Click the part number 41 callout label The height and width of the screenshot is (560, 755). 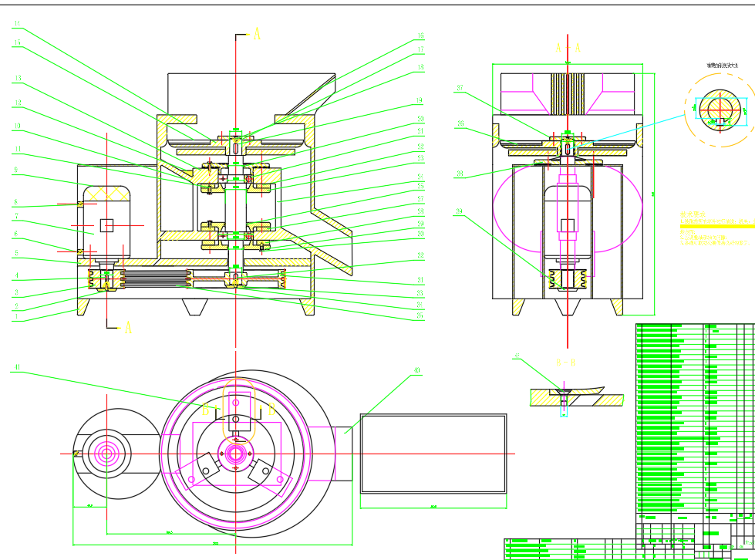click(x=17, y=367)
